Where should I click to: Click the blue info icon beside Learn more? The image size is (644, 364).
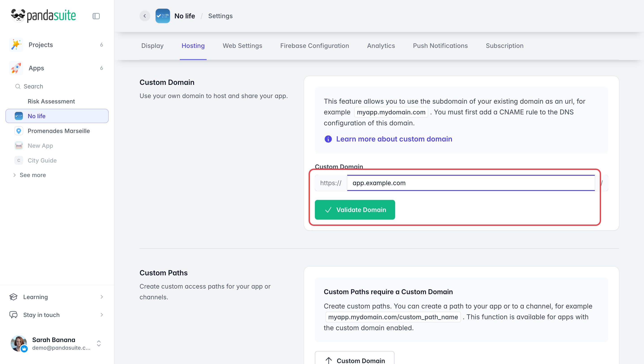328,139
